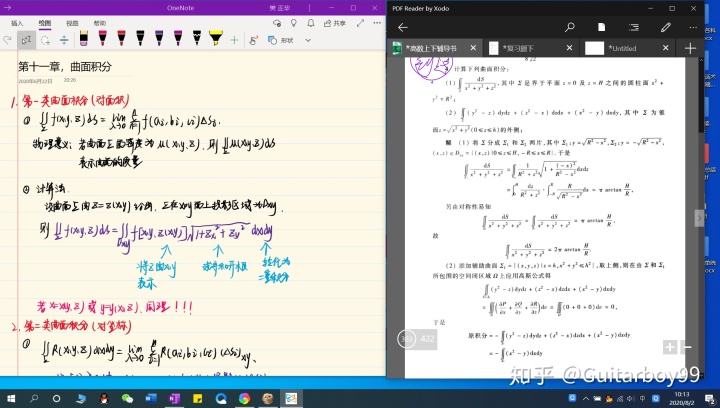
Task: Expand the Shapes dropdown chevron
Action: tap(308, 40)
